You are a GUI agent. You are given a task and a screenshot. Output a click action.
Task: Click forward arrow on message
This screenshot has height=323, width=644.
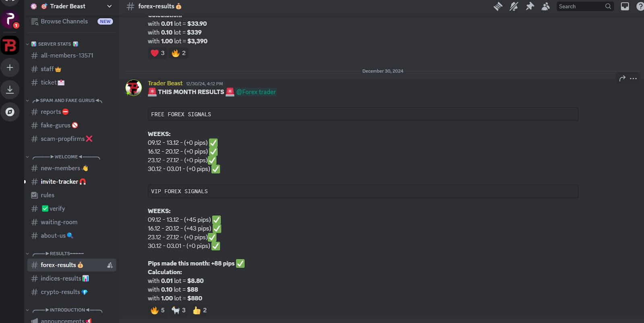pyautogui.click(x=622, y=79)
